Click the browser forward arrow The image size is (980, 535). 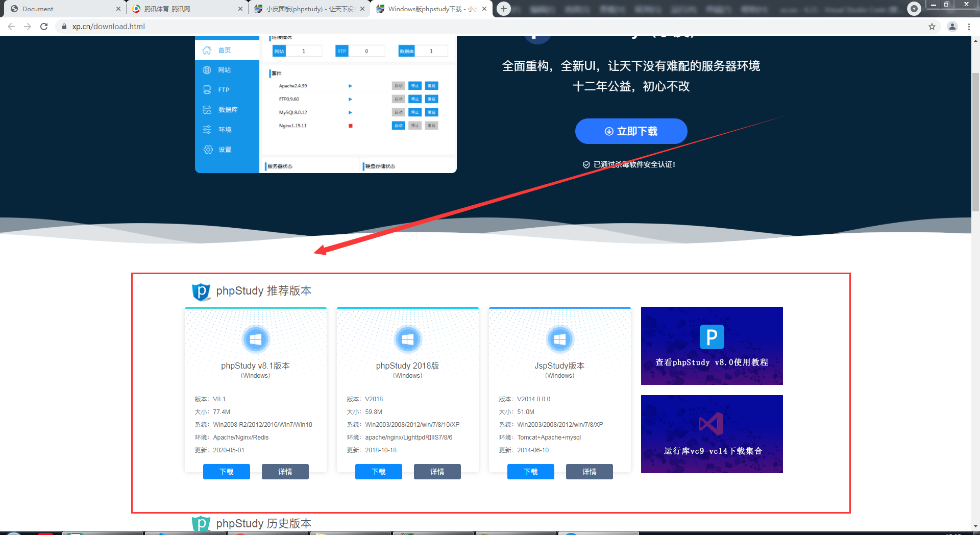pos(28,27)
